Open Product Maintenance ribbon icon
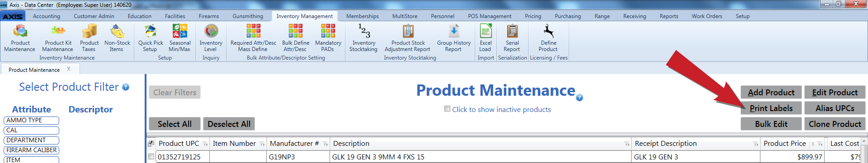868x163 pixels. click(20, 38)
